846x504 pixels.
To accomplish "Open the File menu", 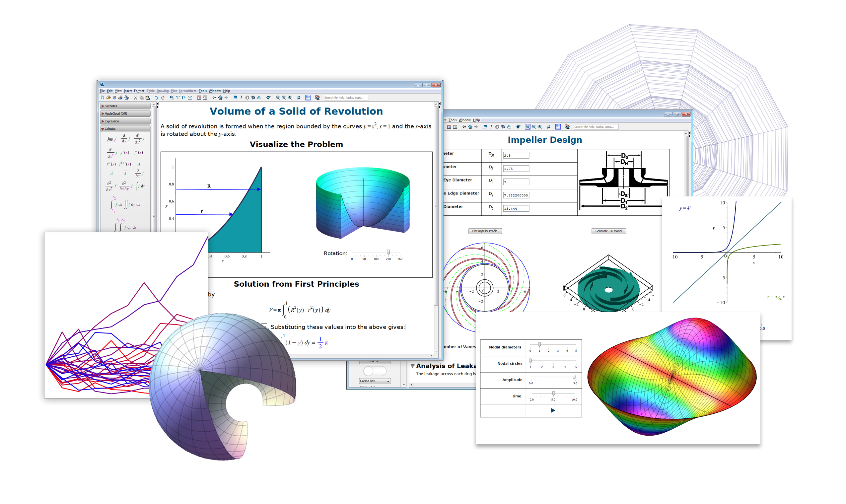I will [102, 91].
